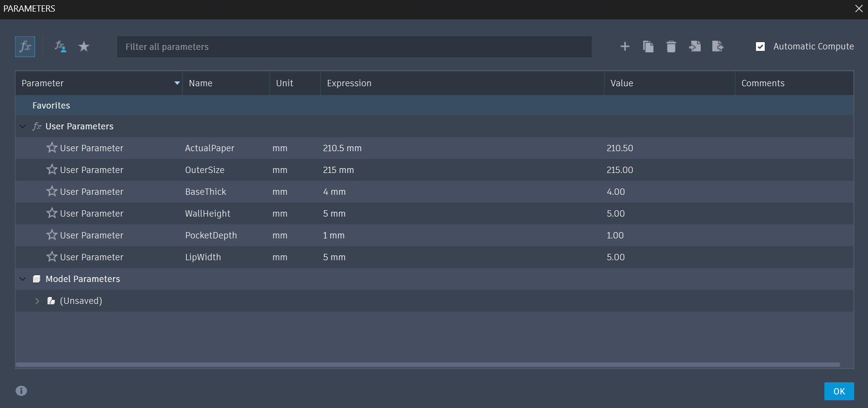This screenshot has height=408, width=868.
Task: Click the Model Parameters label
Action: tap(83, 279)
